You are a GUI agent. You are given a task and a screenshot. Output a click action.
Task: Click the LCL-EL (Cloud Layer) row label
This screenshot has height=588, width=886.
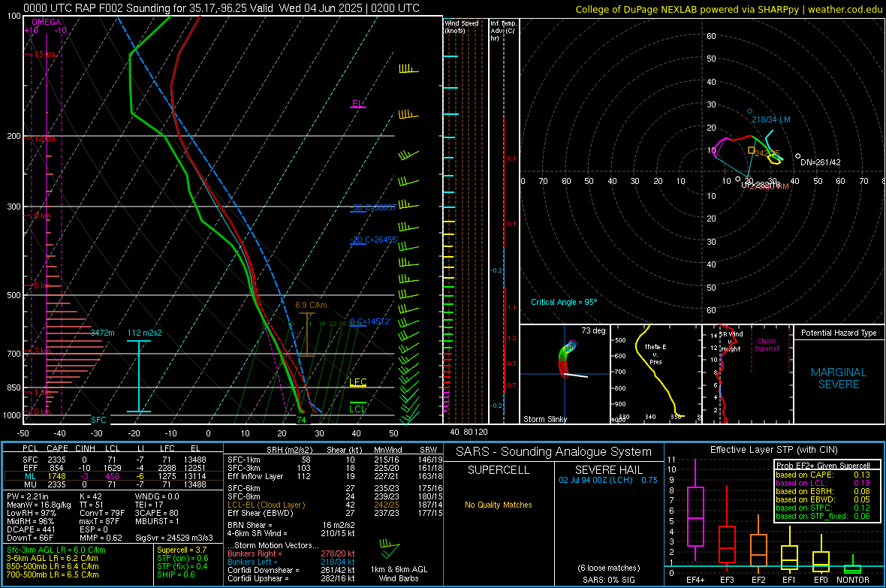coord(266,505)
